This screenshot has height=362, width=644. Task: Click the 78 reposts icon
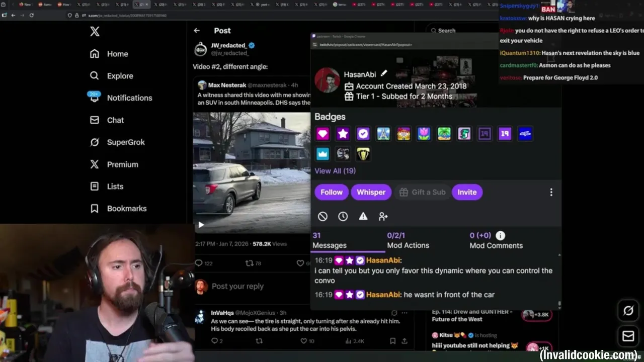249,263
